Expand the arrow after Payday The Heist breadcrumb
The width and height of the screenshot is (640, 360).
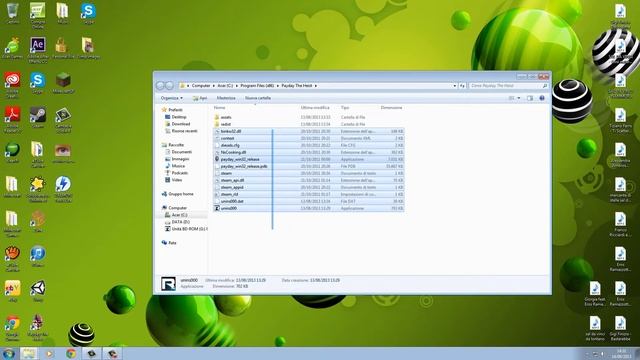[x=316, y=86]
